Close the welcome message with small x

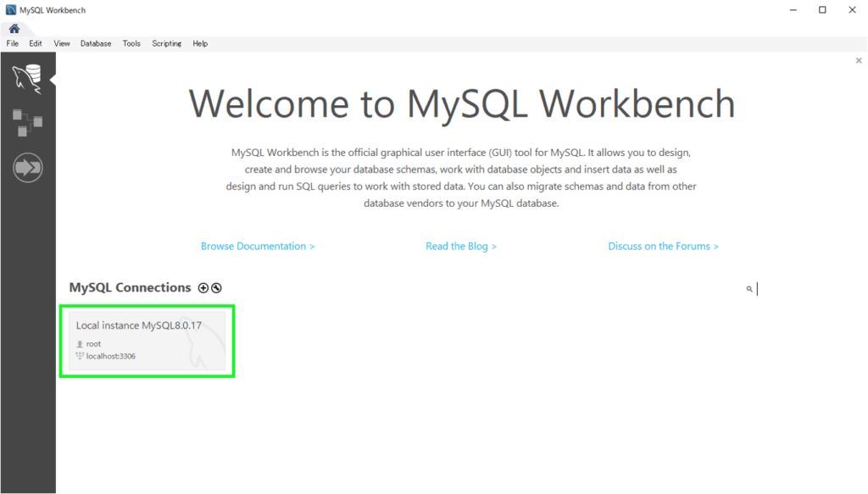tap(859, 60)
